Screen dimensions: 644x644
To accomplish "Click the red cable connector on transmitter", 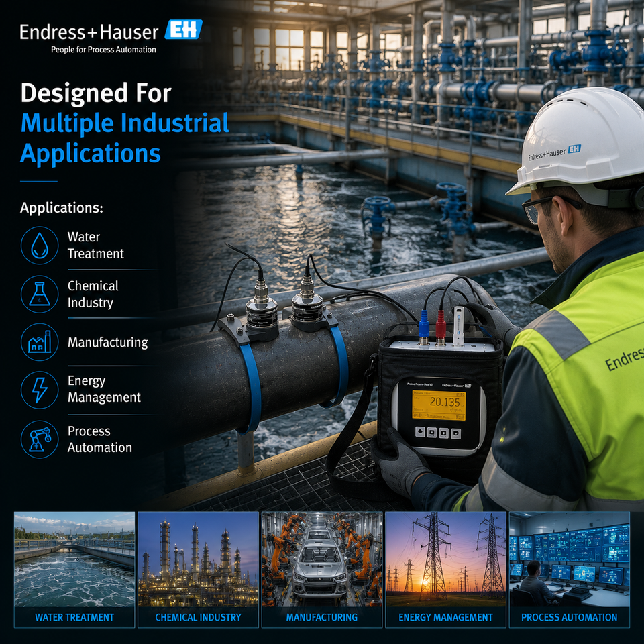I will tap(441, 328).
